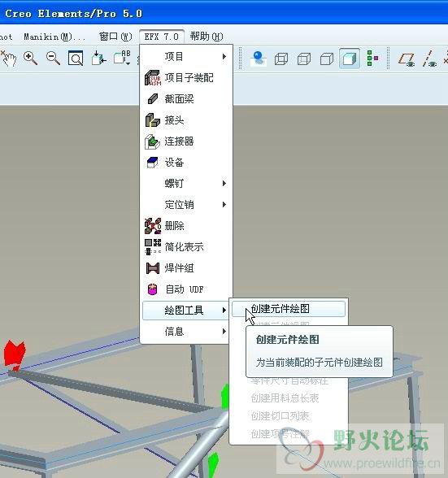448x478 pixels.
Task: Select 简化表示 menu entry
Action: click(185, 247)
